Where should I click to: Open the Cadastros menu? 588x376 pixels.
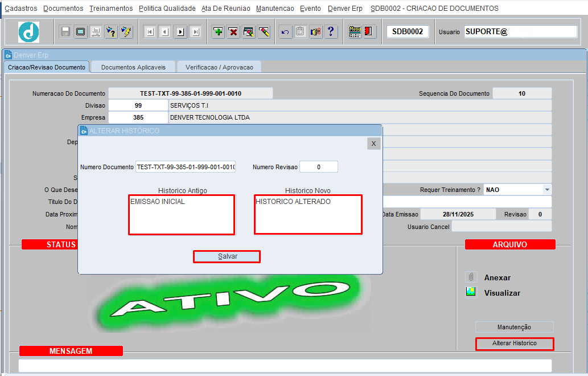(x=21, y=9)
